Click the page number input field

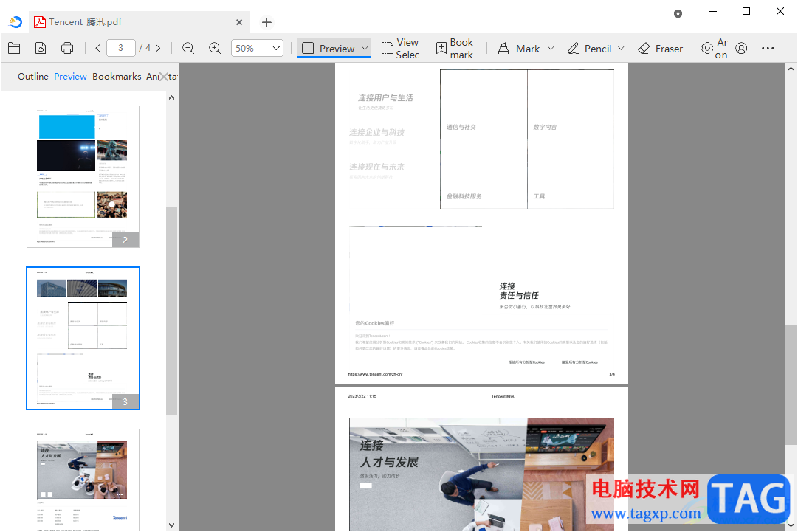click(120, 48)
